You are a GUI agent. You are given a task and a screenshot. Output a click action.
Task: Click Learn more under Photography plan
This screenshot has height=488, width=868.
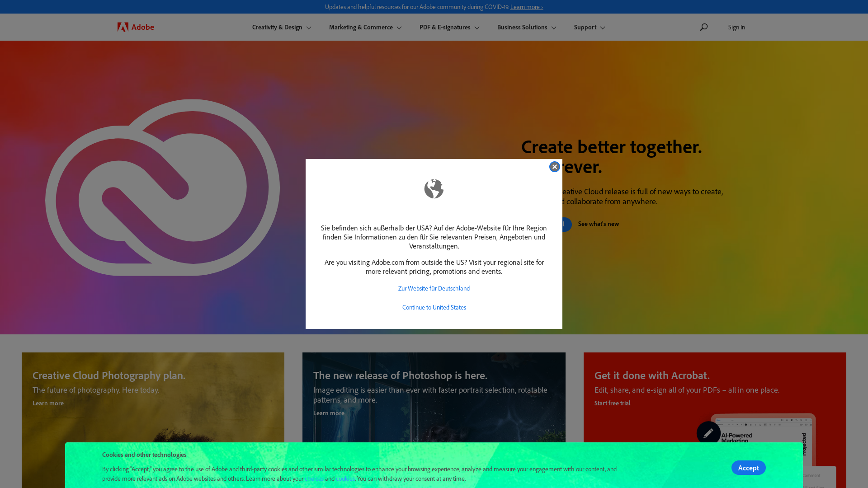(x=48, y=403)
